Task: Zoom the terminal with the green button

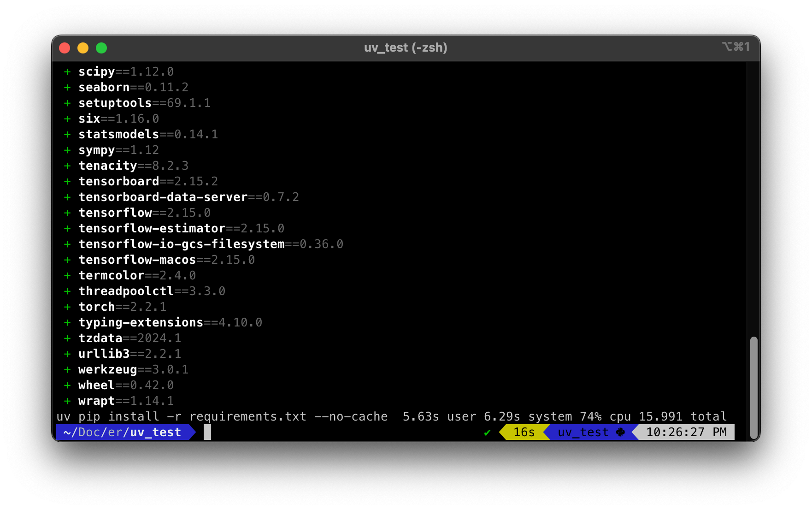Action: tap(101, 48)
